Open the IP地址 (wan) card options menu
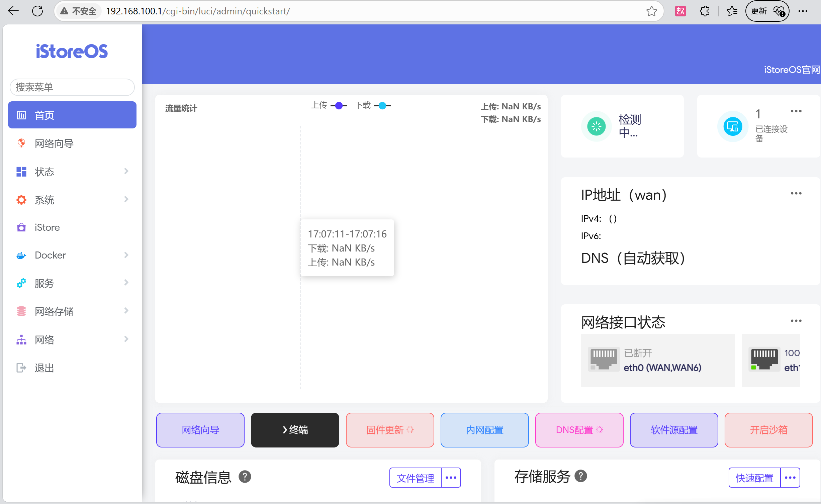821x504 pixels. [x=796, y=193]
